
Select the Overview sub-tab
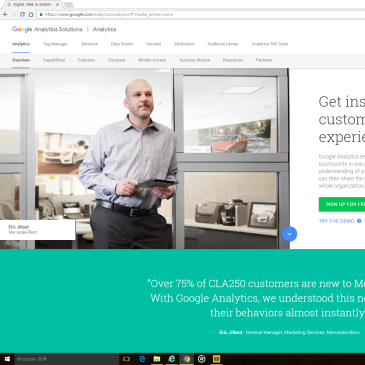(21, 60)
